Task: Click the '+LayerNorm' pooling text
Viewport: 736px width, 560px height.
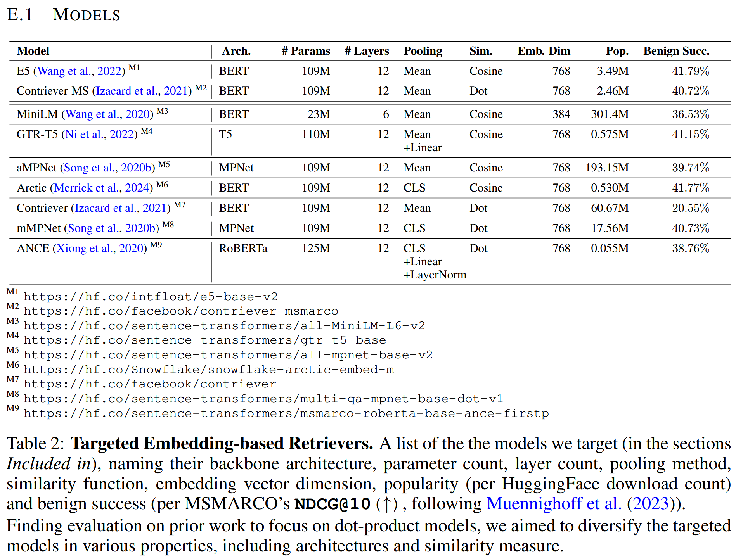Action: (x=435, y=275)
